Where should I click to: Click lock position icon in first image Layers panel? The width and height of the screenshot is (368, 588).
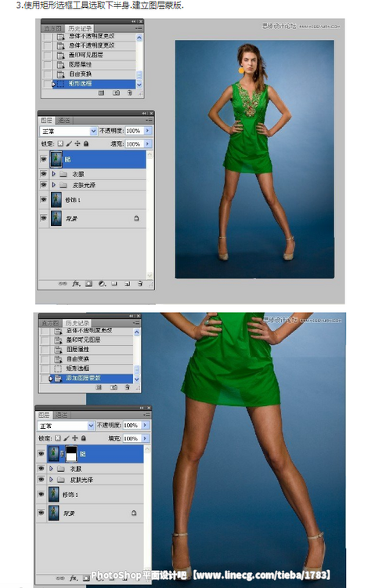pos(78,143)
